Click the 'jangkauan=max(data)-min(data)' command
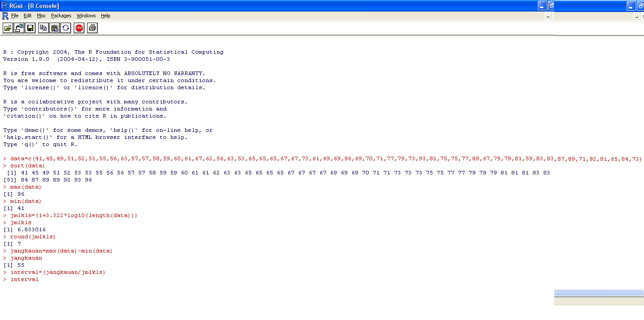The width and height of the screenshot is (644, 320). [58, 251]
